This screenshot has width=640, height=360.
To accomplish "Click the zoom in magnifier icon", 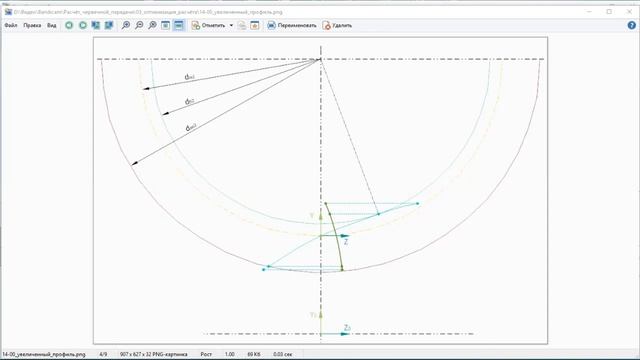I will pos(126,25).
